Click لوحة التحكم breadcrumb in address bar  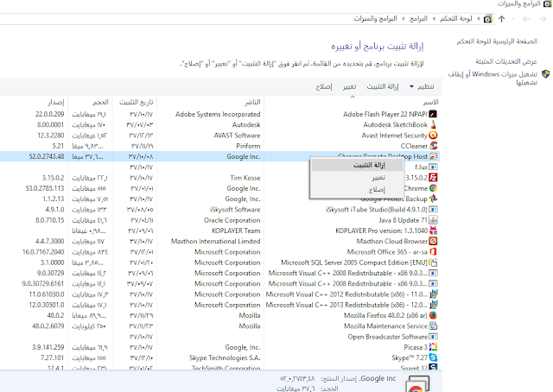point(455,19)
